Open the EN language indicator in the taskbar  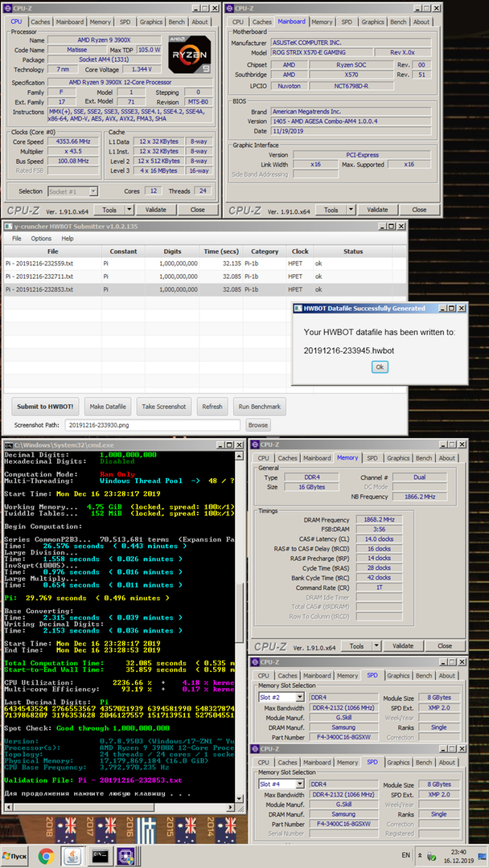405,855
